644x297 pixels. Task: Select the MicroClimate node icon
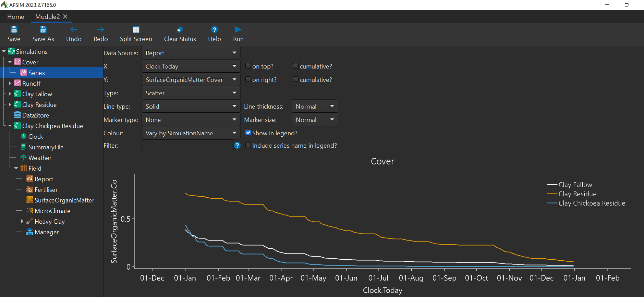pos(30,211)
